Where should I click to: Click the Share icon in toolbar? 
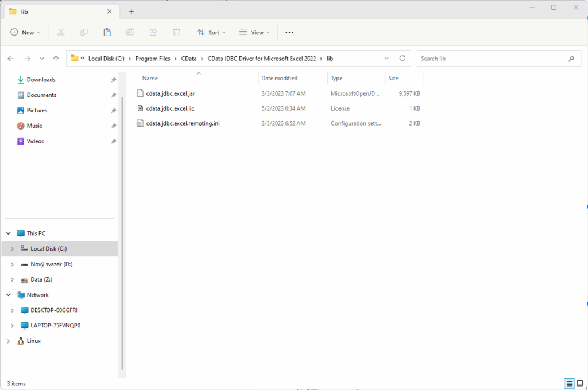(x=153, y=33)
